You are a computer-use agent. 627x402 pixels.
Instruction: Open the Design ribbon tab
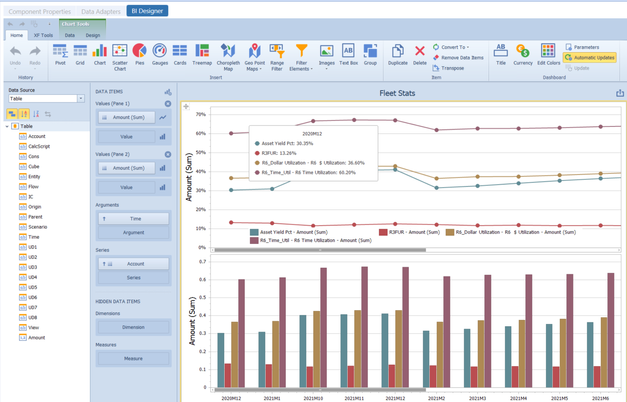click(x=93, y=35)
